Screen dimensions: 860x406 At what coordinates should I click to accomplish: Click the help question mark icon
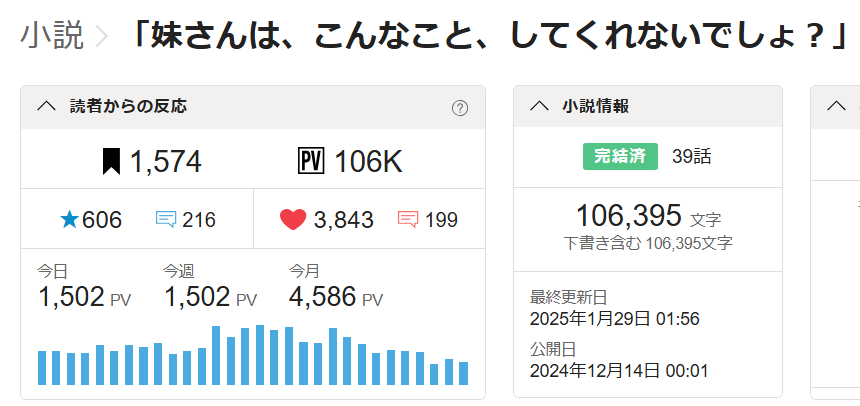(460, 108)
